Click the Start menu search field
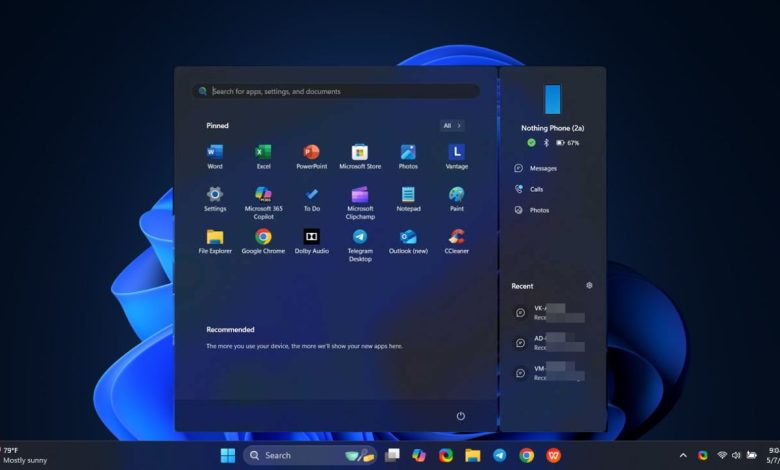780x470 pixels. pyautogui.click(x=336, y=91)
